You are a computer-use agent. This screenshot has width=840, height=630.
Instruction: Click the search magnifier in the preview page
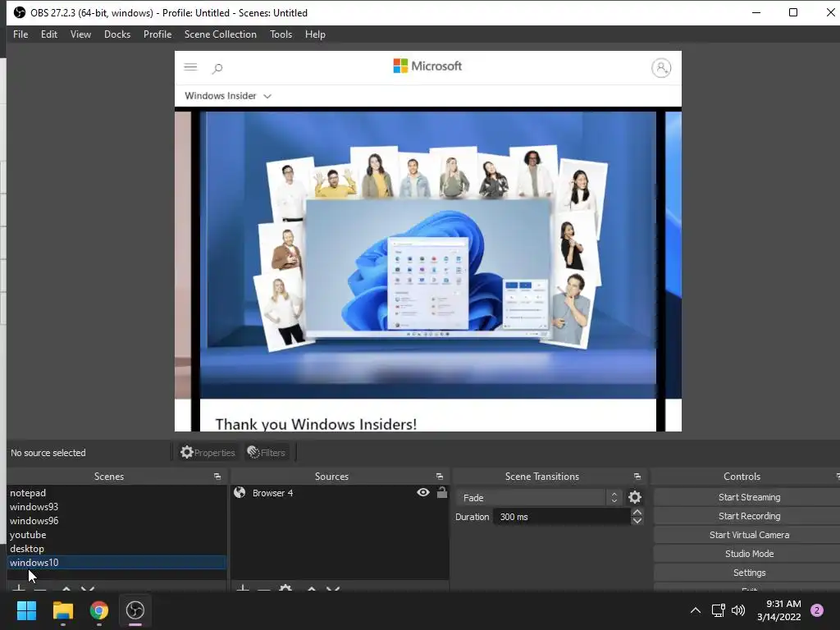tap(217, 68)
